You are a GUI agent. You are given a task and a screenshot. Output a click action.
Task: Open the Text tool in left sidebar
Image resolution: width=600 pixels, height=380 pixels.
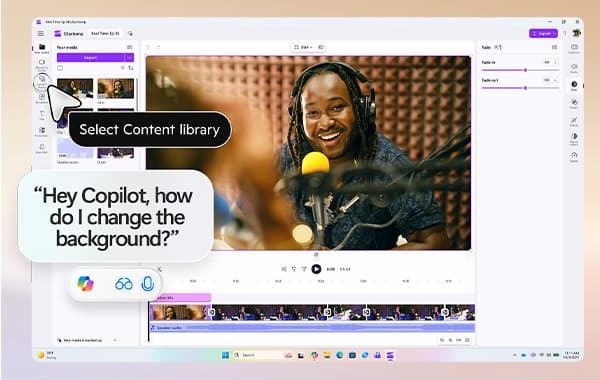pos(42,115)
